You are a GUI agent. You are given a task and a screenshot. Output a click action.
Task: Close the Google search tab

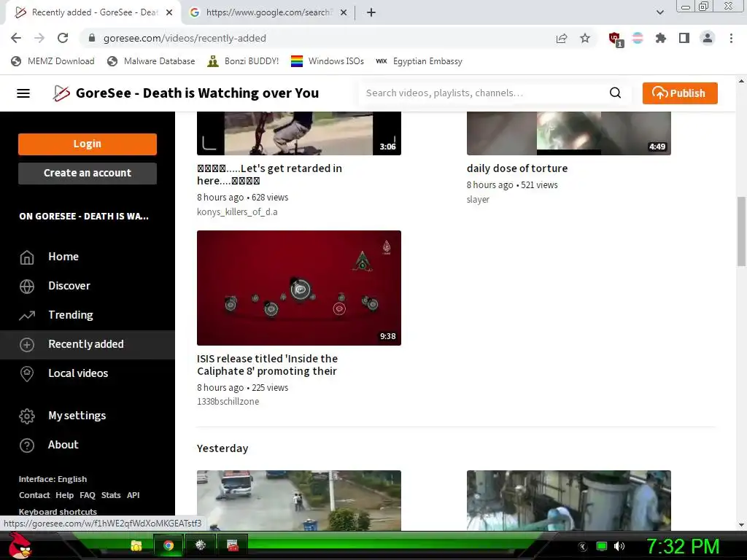tap(343, 13)
